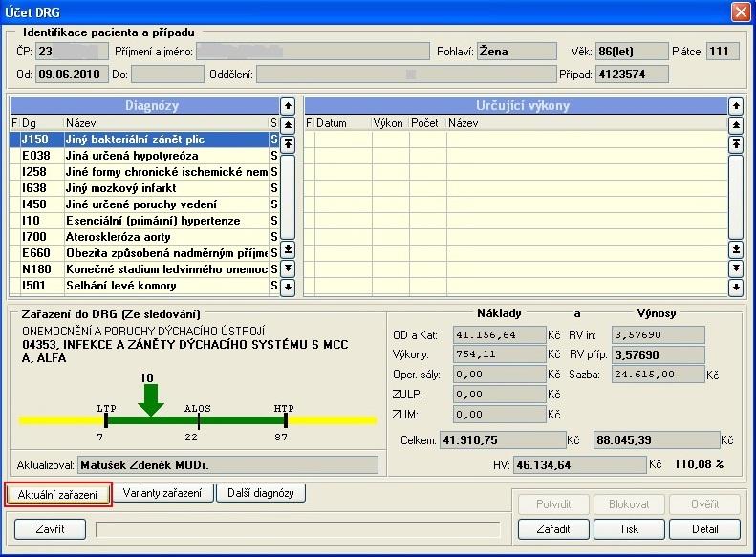756x557 pixels.
Task: Click the Určující výkony scrollbar thumb
Action: pyautogui.click(x=736, y=197)
